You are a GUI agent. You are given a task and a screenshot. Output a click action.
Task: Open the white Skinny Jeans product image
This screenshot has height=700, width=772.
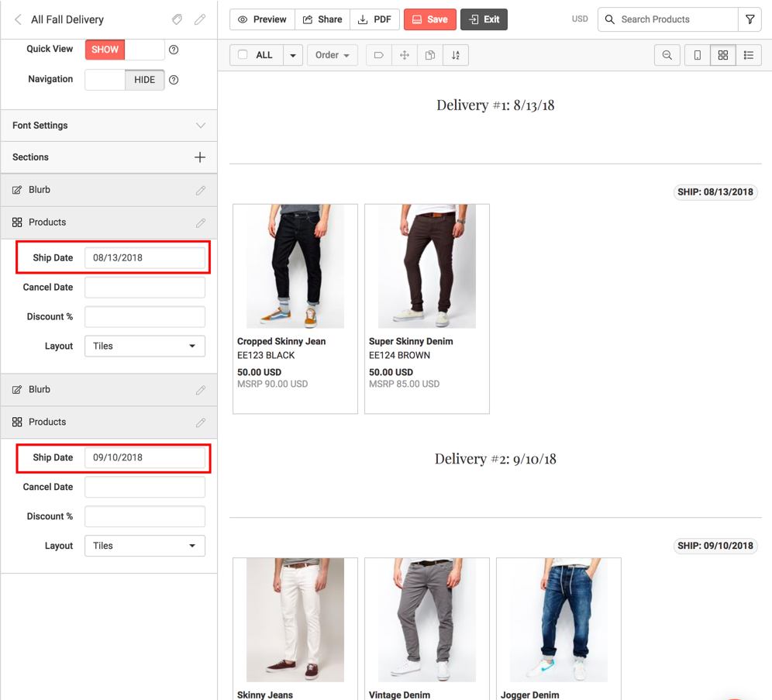click(295, 619)
